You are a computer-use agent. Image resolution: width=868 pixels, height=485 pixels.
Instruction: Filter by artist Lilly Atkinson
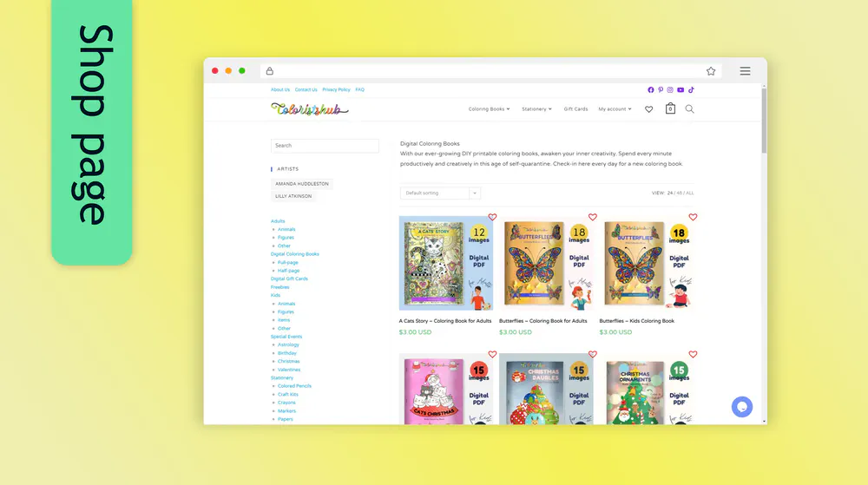pos(293,196)
